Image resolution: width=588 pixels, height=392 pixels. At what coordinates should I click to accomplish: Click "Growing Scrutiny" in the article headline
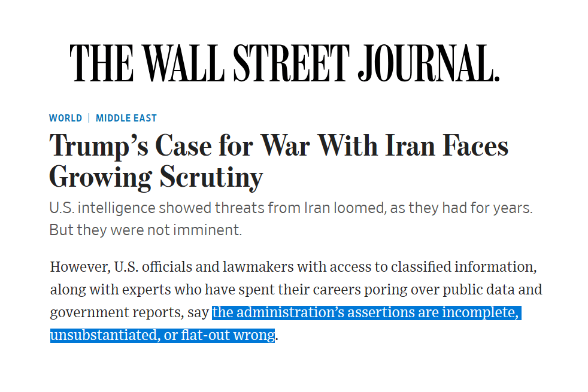pos(156,177)
